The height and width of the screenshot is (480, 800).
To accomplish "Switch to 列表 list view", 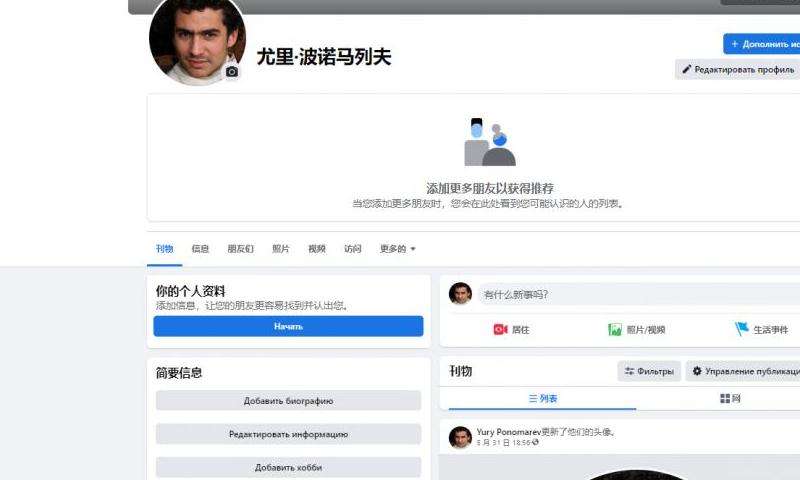I will pos(542,399).
